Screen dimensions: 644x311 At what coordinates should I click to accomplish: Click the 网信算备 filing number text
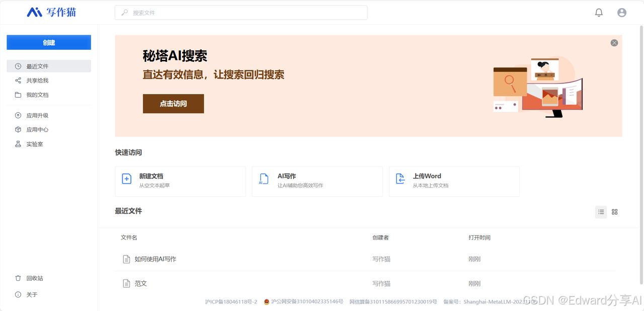pos(393,302)
